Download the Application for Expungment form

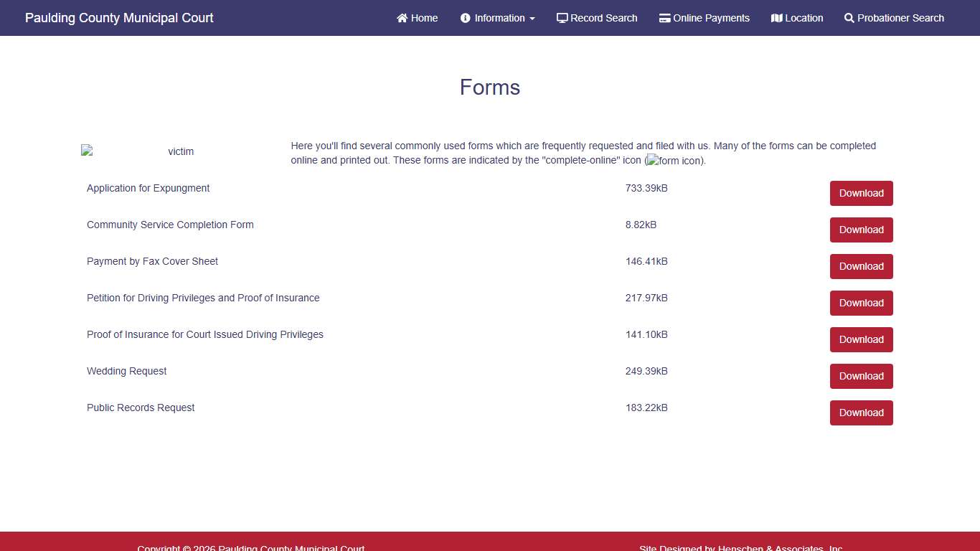point(861,193)
